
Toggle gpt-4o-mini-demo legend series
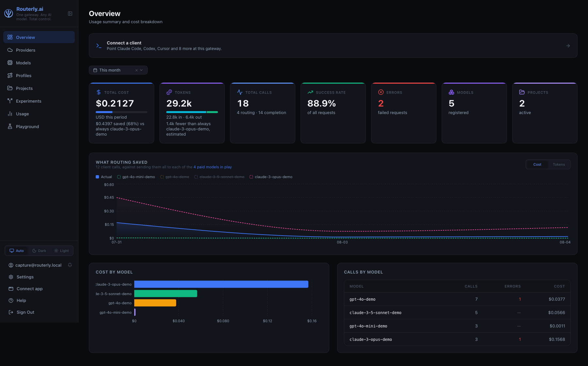pyautogui.click(x=136, y=177)
